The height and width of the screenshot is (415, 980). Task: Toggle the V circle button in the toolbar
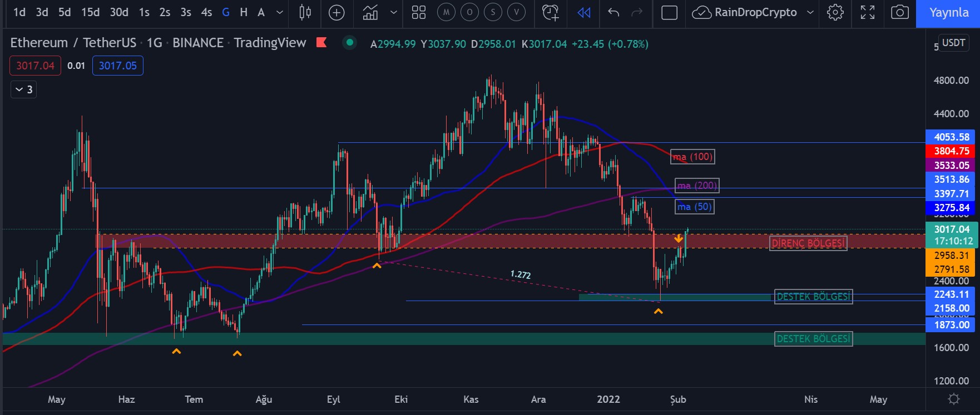pos(516,12)
